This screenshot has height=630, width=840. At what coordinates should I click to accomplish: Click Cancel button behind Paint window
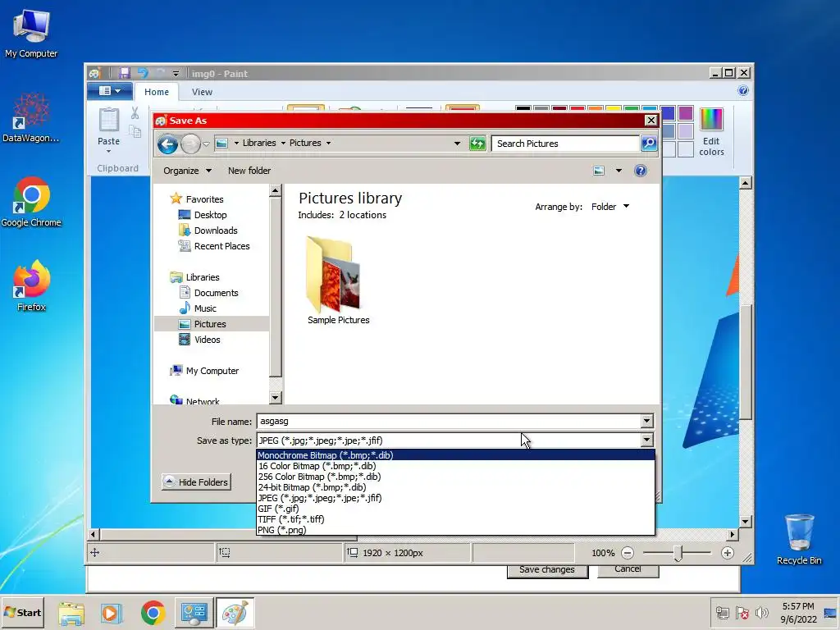click(x=628, y=570)
